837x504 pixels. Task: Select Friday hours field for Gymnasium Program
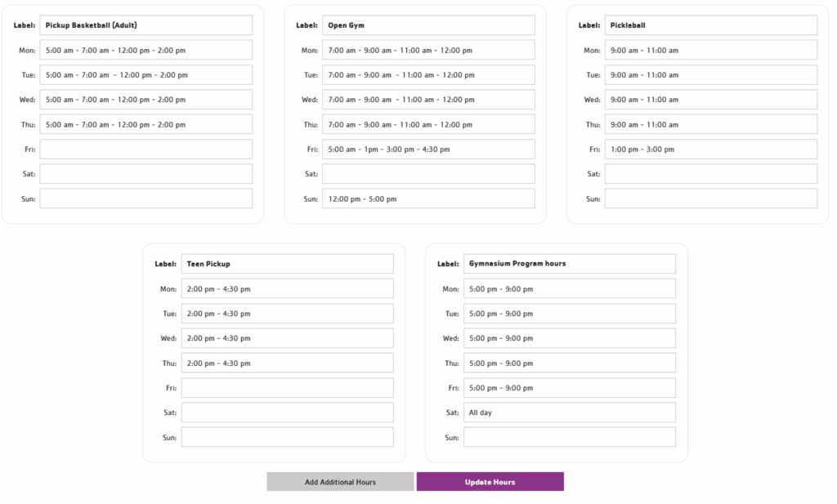coord(570,388)
